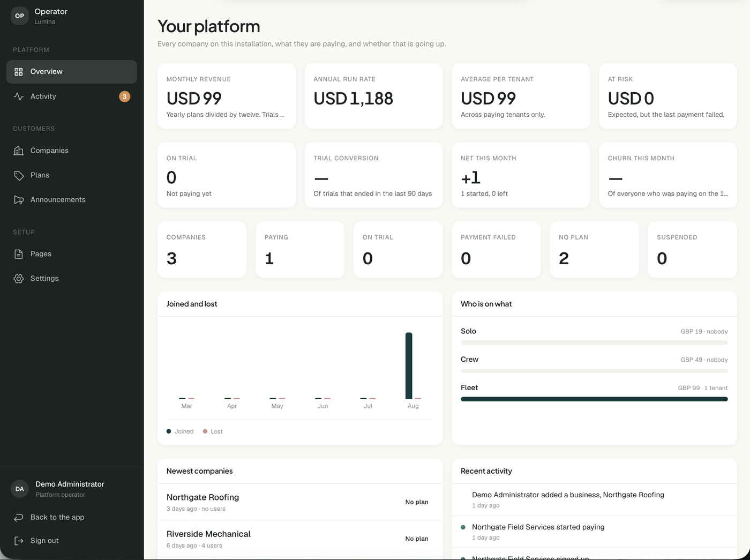
Task: Click the Plans tag icon
Action: click(19, 175)
